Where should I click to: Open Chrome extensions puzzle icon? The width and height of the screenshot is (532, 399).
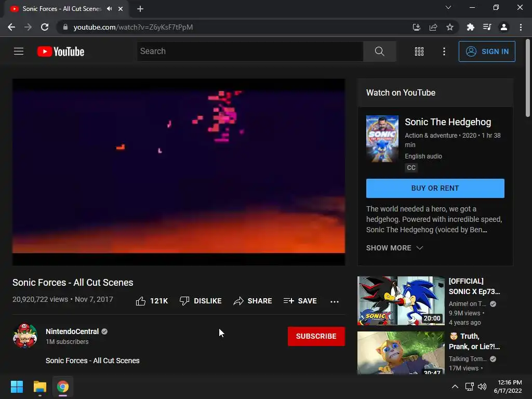pyautogui.click(x=470, y=27)
